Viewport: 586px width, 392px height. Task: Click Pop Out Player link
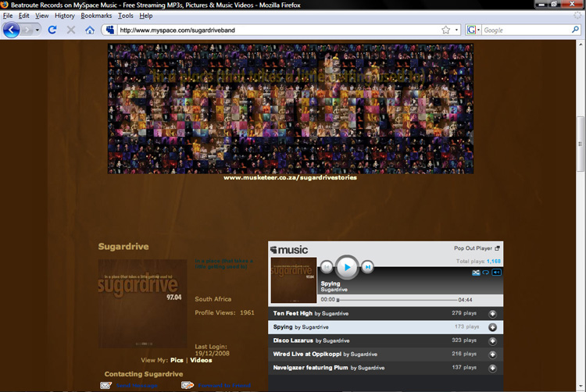pyautogui.click(x=477, y=248)
